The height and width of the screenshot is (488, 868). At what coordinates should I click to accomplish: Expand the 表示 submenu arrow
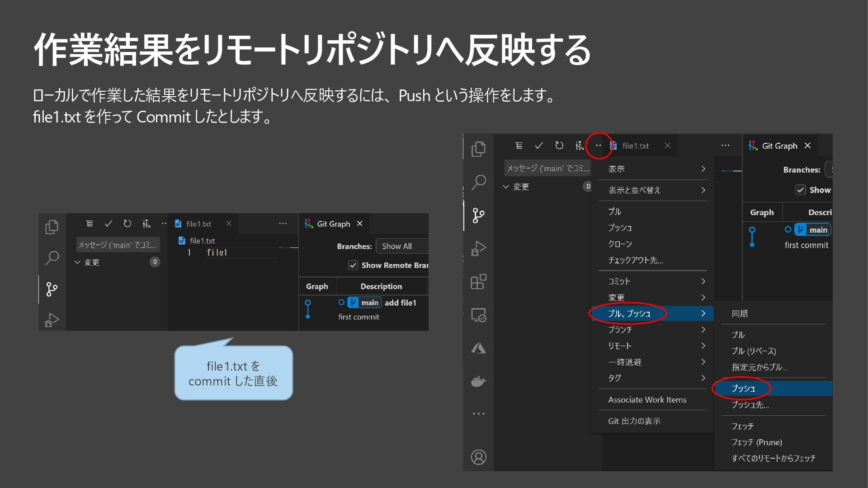(x=703, y=169)
